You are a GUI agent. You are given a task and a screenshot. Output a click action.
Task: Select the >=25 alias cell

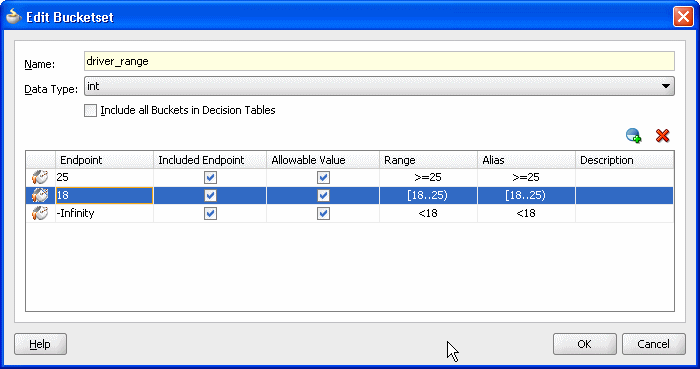click(526, 178)
